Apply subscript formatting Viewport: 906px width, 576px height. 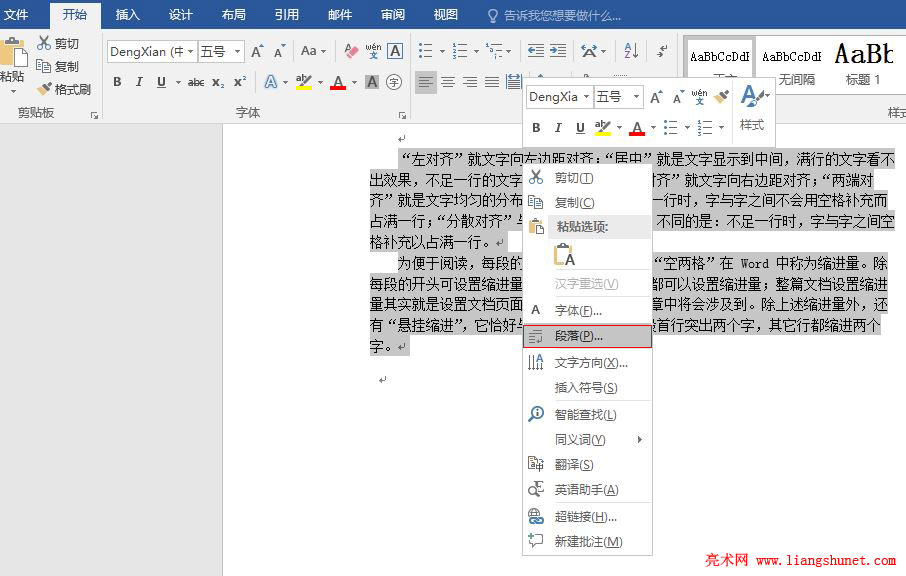point(218,82)
